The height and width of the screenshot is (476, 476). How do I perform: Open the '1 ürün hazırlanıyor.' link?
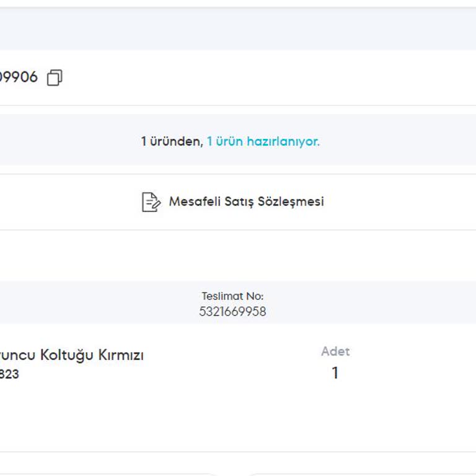tap(263, 141)
